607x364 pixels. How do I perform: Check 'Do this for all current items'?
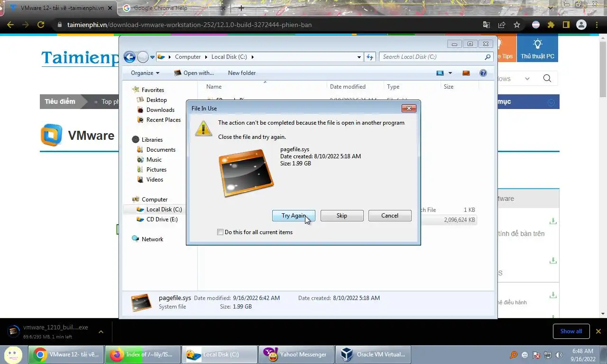[220, 232]
